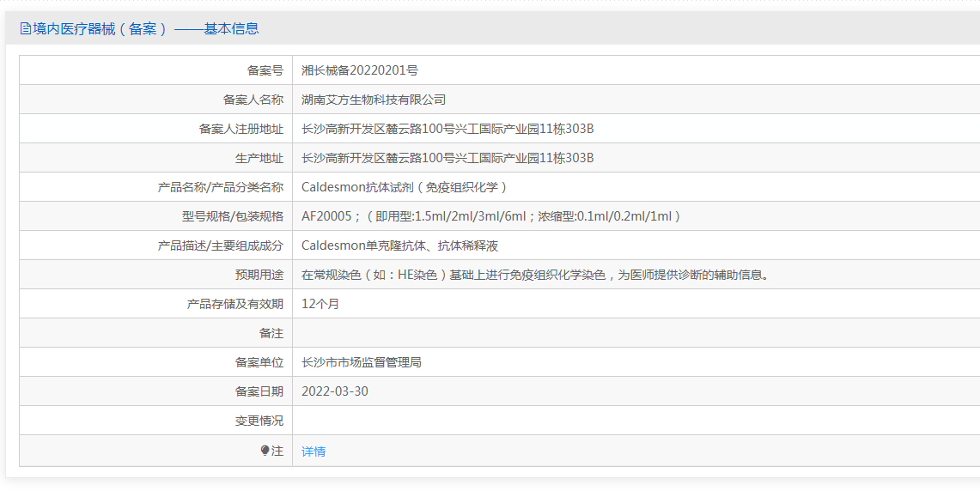Click the value Caldesmon单克隆抗体、抗体稀释液
The image size is (980, 503).
(399, 245)
